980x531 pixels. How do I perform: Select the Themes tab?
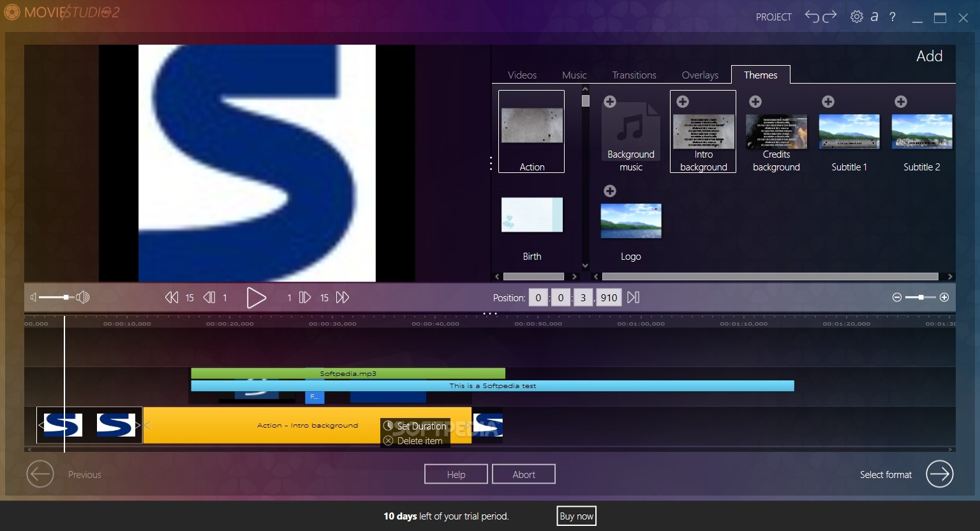pyautogui.click(x=761, y=75)
